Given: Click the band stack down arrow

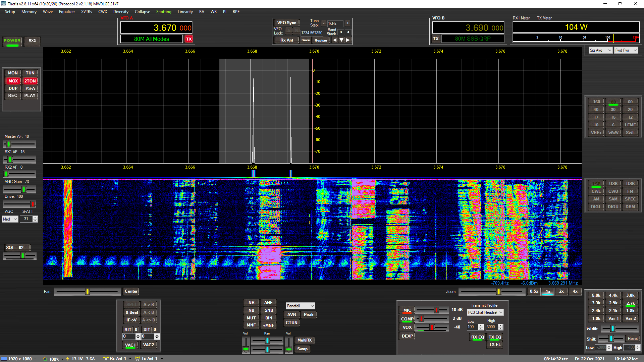Looking at the screenshot, I should pyautogui.click(x=341, y=40).
